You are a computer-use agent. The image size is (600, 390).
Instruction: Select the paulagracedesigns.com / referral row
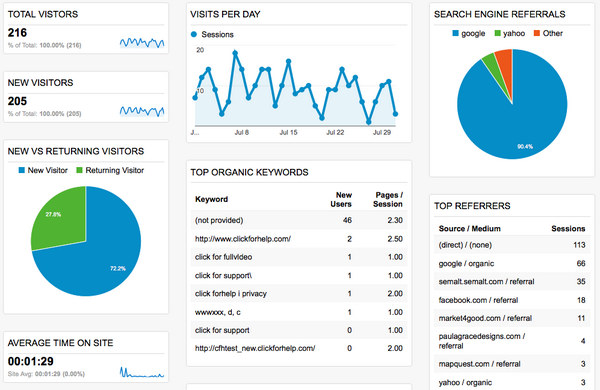coord(512,341)
